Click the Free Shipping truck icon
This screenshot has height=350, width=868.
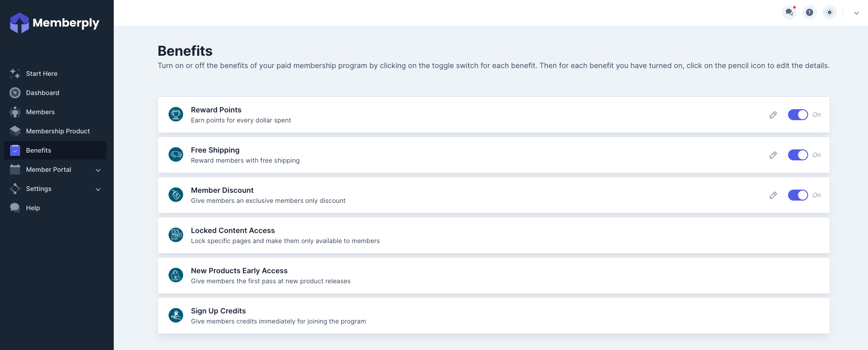click(x=175, y=154)
